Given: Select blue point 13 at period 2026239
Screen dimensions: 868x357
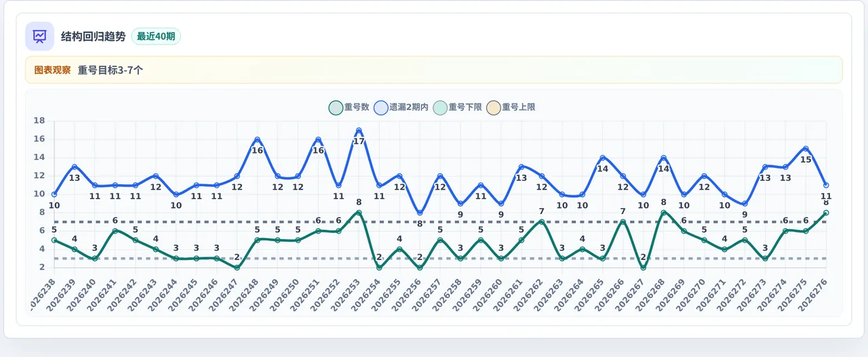Looking at the screenshot, I should point(75,167).
